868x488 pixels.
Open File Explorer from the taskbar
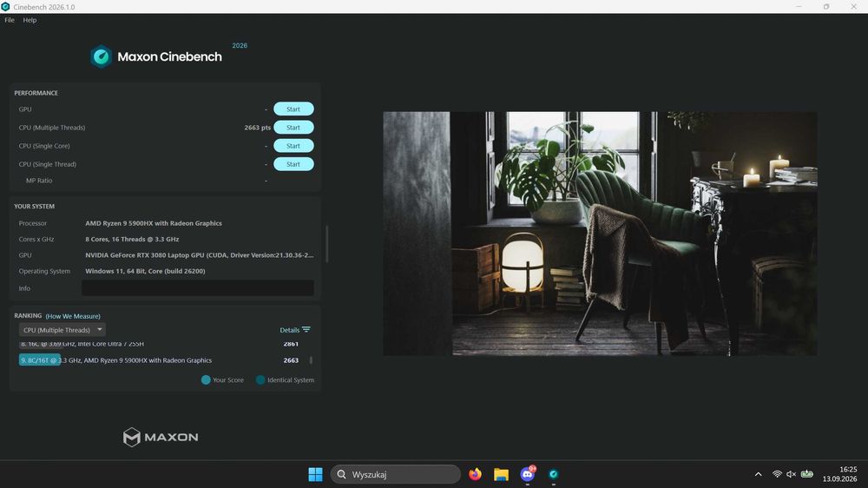tap(501, 474)
